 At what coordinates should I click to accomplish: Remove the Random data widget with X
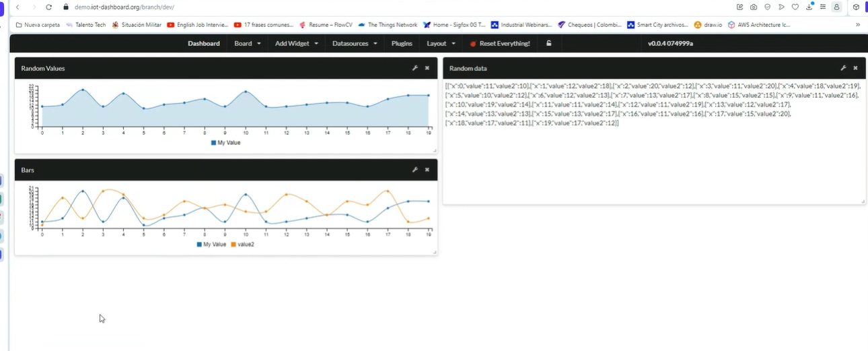[x=855, y=68]
